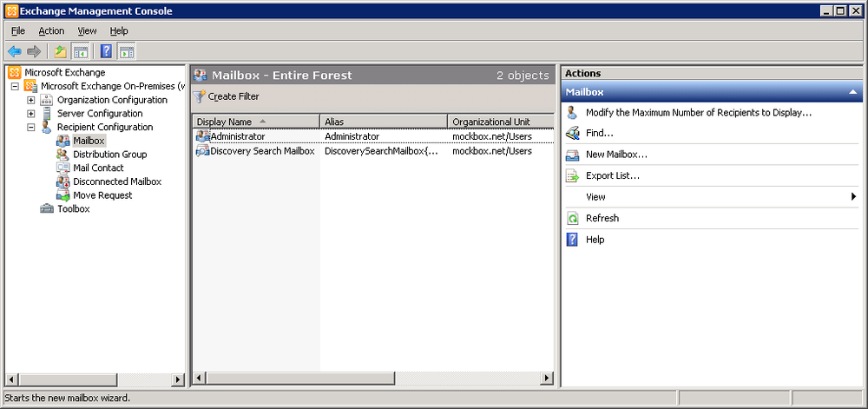This screenshot has height=409, width=868.
Task: Click the Administrator mailbox row icon
Action: [x=202, y=136]
